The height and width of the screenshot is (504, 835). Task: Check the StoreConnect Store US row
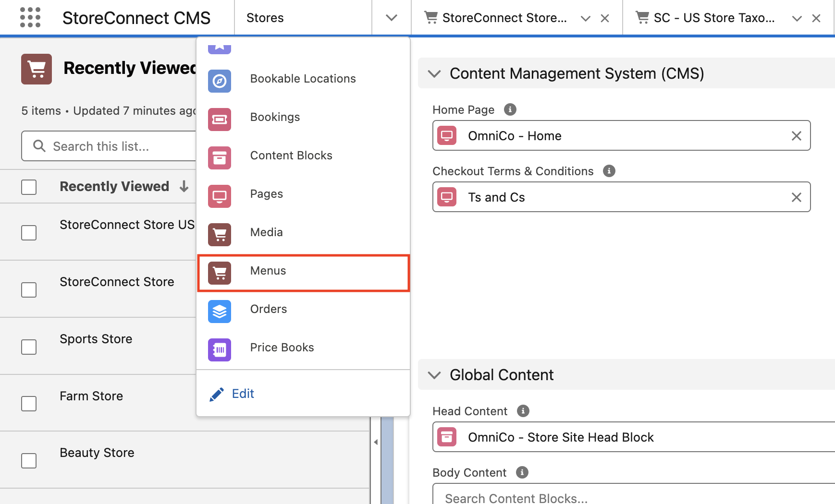coord(29,233)
